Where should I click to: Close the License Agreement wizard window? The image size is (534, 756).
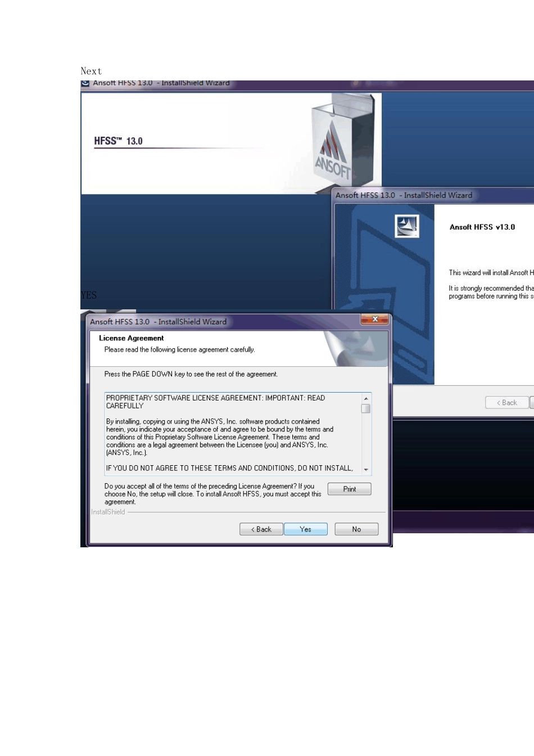pyautogui.click(x=375, y=319)
